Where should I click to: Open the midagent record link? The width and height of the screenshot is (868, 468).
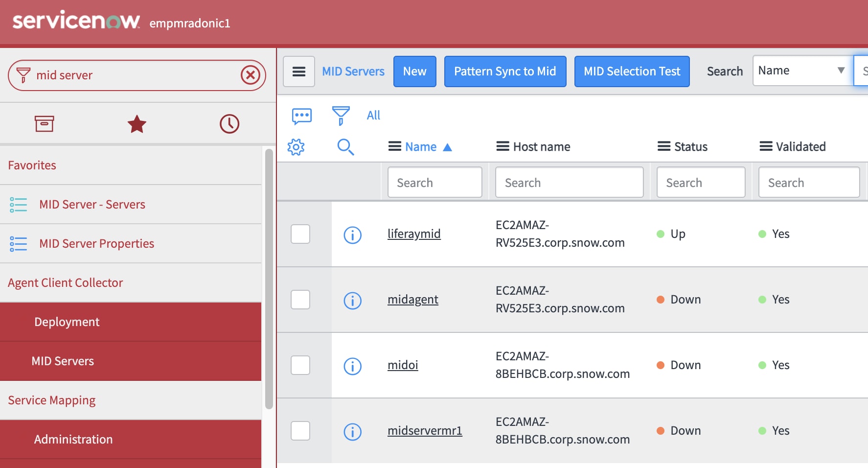click(x=413, y=300)
